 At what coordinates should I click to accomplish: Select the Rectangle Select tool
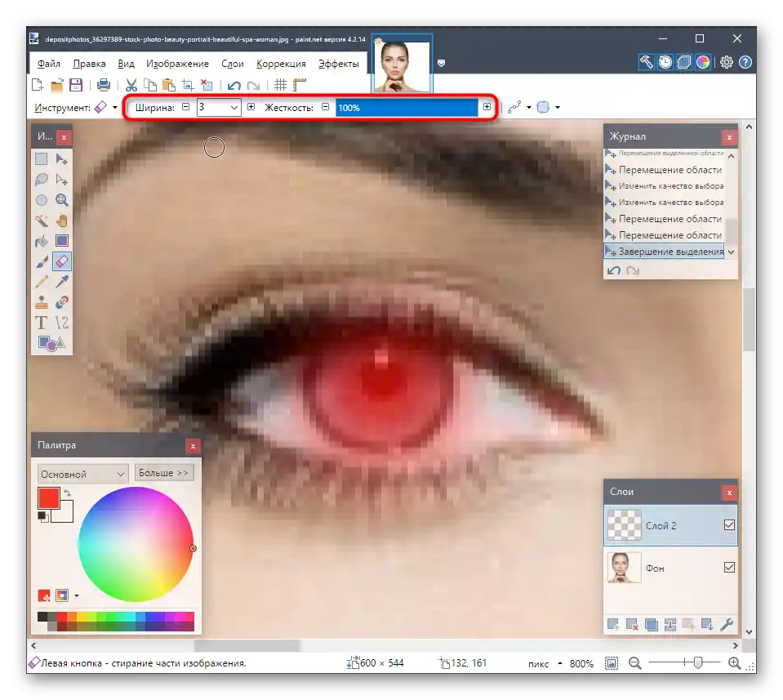point(42,159)
